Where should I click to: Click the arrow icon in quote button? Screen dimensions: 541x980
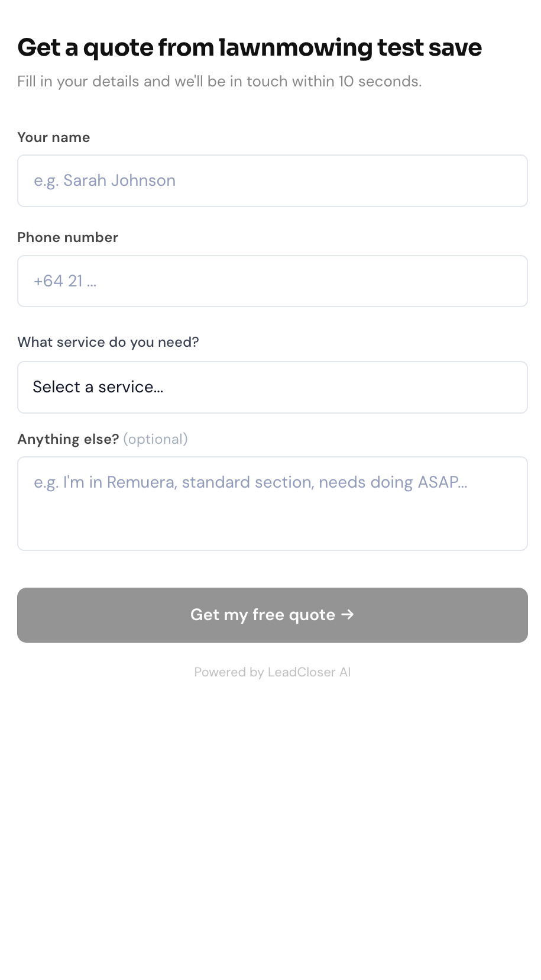coord(348,614)
